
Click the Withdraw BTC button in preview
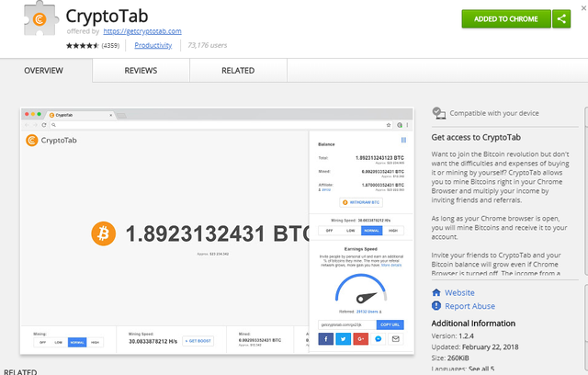[x=361, y=202]
